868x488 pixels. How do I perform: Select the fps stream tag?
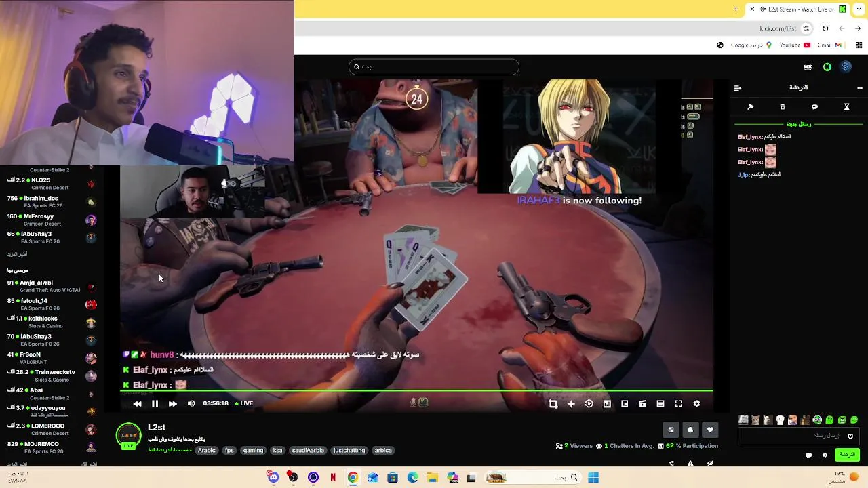229,450
